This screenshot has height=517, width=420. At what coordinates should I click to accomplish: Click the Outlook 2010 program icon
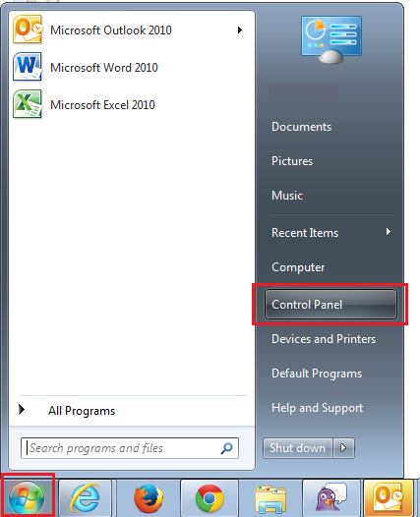tap(28, 29)
